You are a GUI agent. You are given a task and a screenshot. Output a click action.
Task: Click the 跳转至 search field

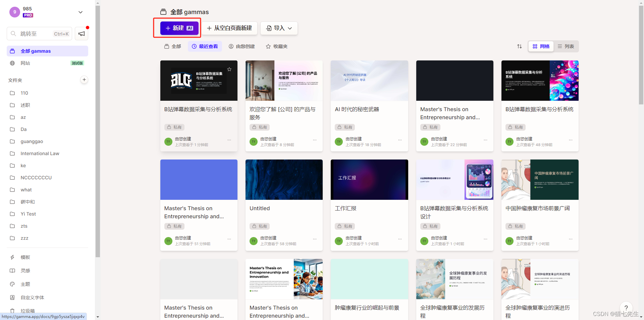click(x=39, y=34)
